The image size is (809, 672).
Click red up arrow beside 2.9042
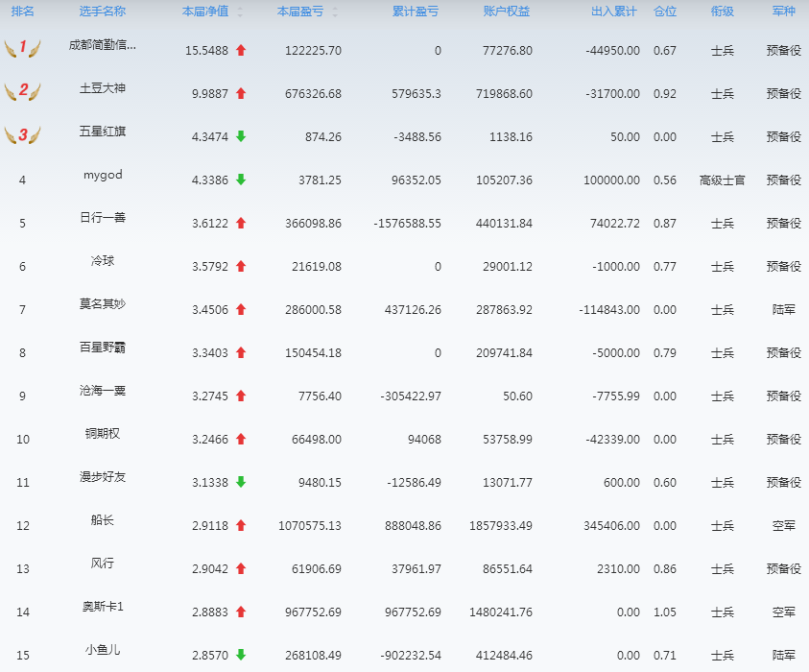pyautogui.click(x=241, y=568)
